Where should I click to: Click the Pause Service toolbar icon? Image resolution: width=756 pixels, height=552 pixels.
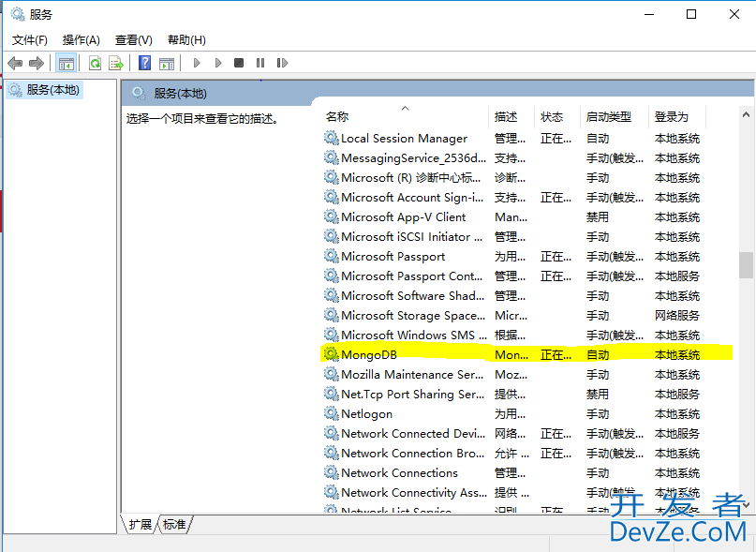click(x=259, y=63)
